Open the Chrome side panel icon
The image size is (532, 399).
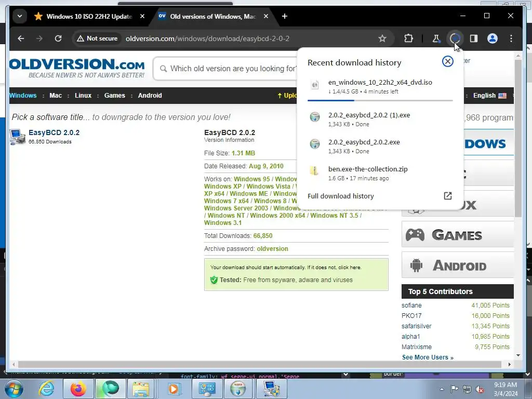[474, 38]
